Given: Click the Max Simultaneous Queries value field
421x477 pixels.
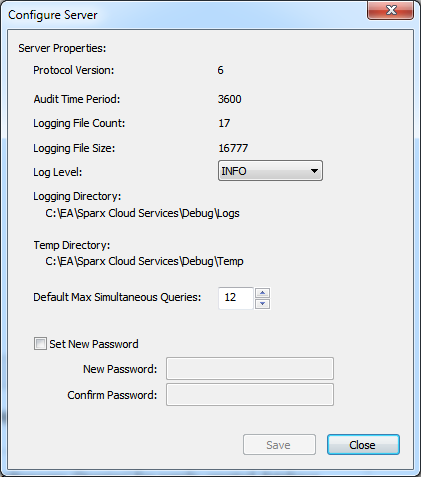Looking at the screenshot, I should coord(236,298).
